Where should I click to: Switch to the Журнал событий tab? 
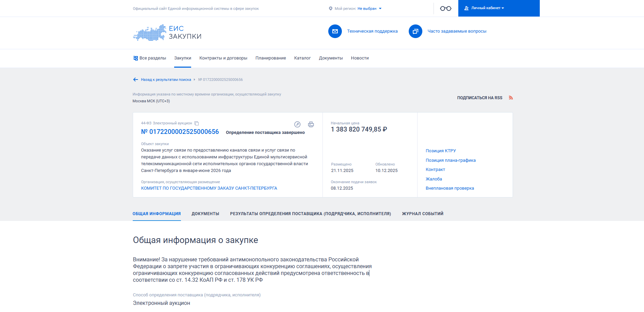tap(422, 214)
